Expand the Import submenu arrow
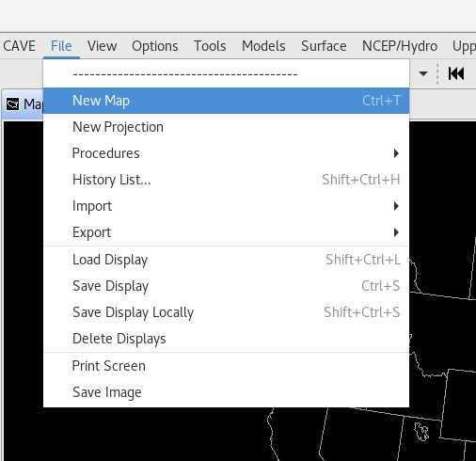Image resolution: width=476 pixels, height=461 pixels. click(x=396, y=206)
